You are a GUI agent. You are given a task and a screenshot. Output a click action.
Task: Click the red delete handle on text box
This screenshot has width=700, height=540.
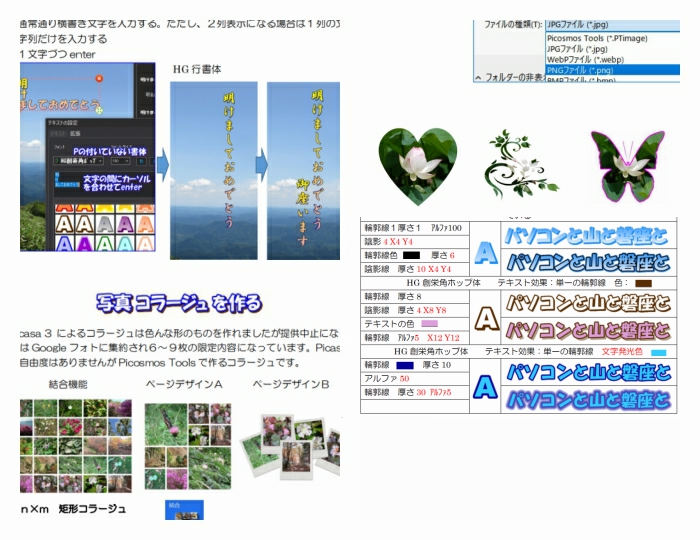(x=98, y=78)
